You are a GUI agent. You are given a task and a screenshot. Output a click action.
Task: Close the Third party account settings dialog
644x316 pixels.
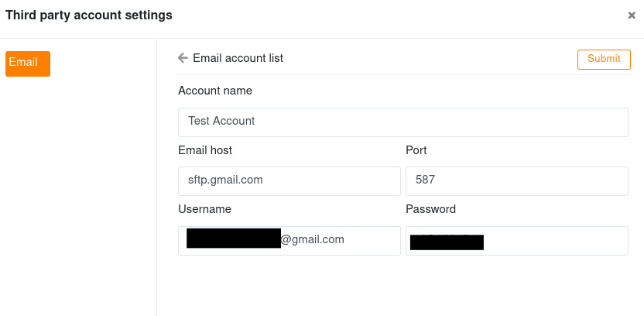(632, 15)
